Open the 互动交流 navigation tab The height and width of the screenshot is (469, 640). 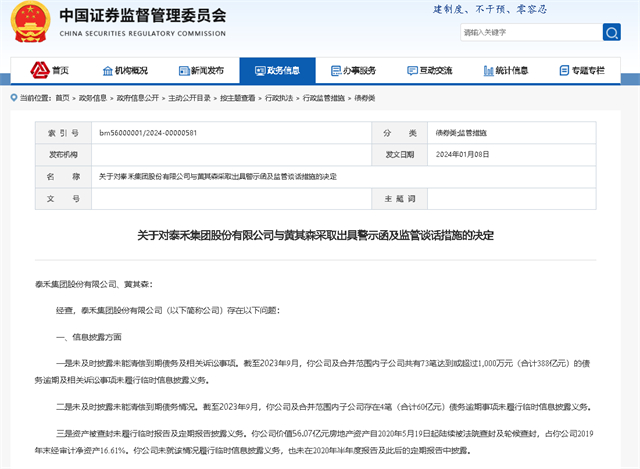pos(430,71)
